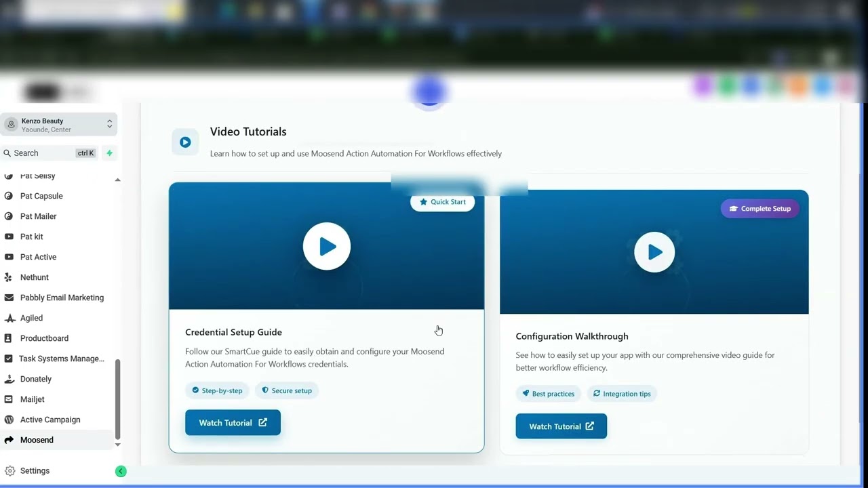
Task: Open Pat Capsule in the sidebar
Action: [41, 196]
